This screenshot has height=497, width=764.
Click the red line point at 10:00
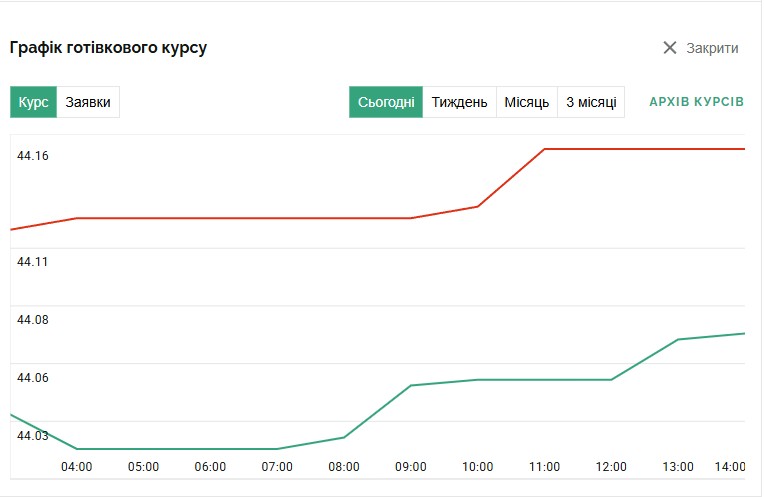(478, 207)
